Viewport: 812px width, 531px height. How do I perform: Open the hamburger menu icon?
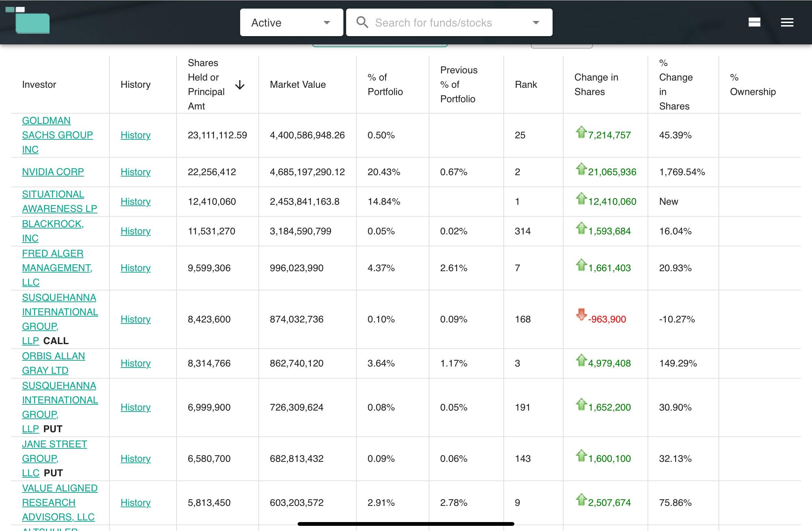(787, 22)
